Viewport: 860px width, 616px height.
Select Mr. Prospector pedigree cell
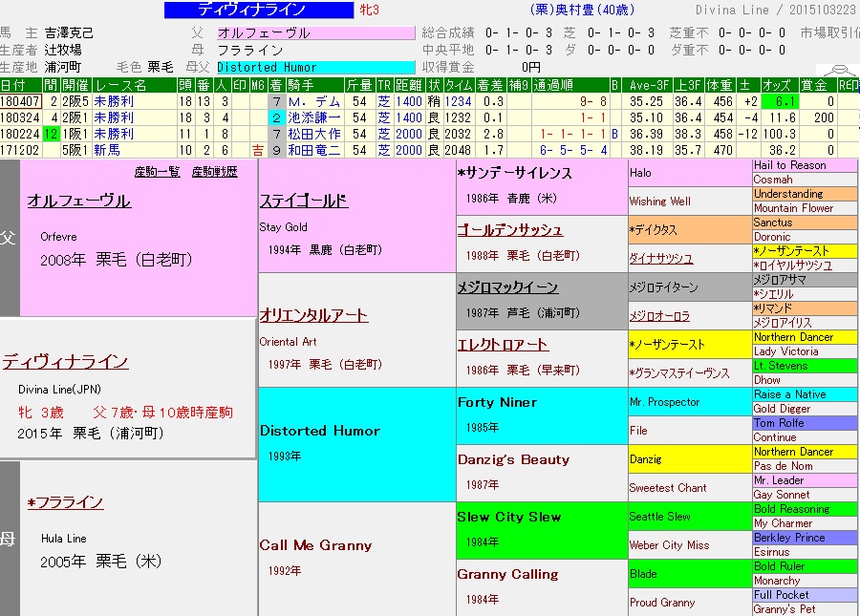[690, 402]
